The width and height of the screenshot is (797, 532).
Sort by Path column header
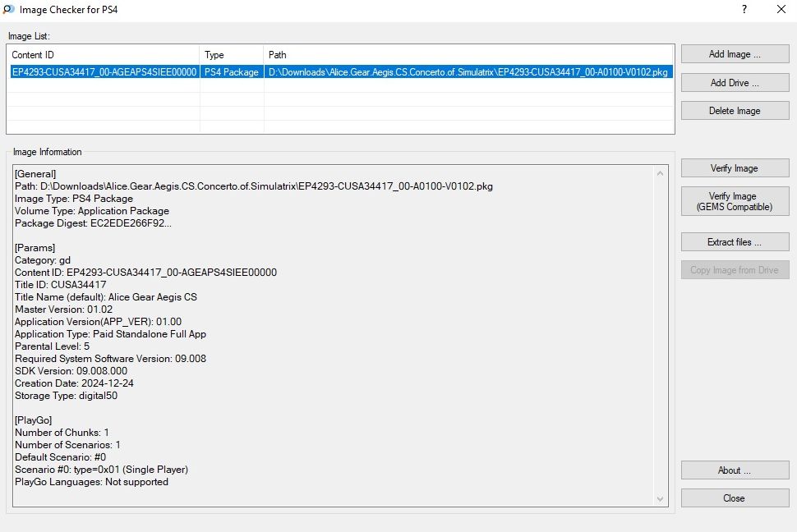pos(468,55)
